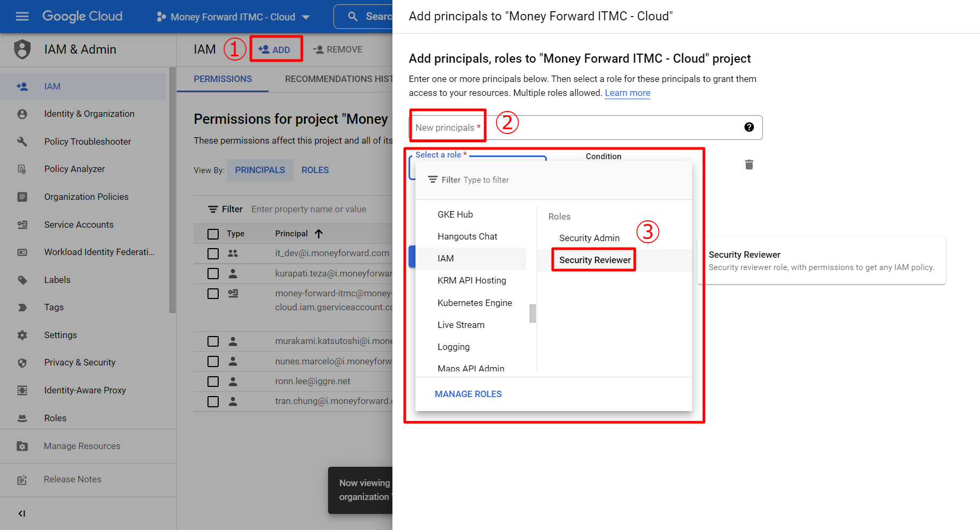The height and width of the screenshot is (530, 980).
Task: Click the Policy Troubleshooter wrench icon
Action: (x=22, y=141)
